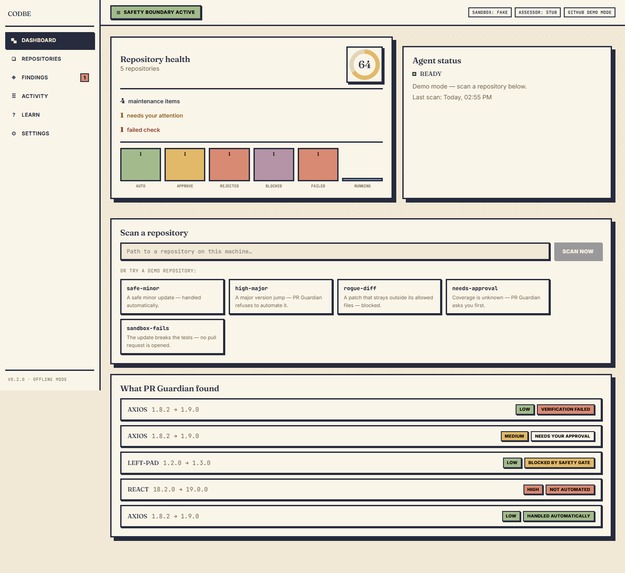Click the red Rejected status block
625x573 pixels.
(x=229, y=165)
